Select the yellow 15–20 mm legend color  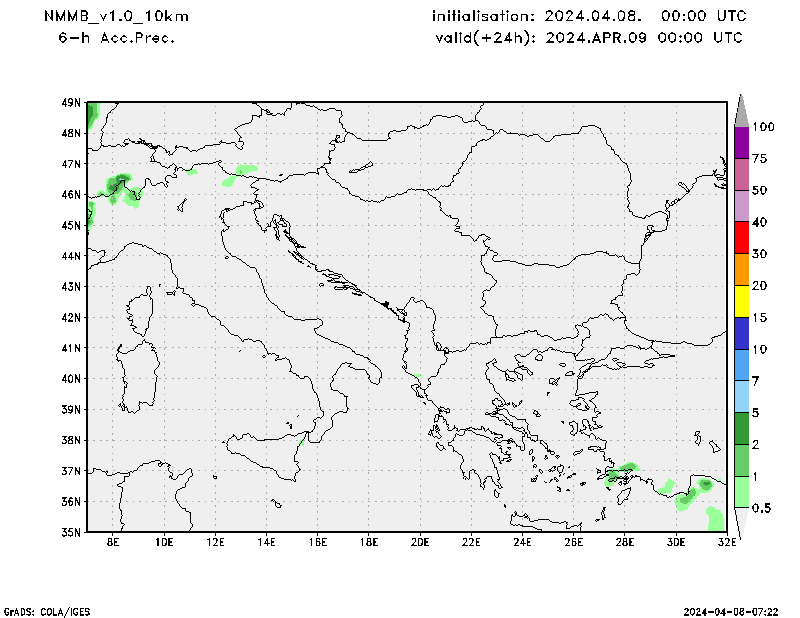click(x=741, y=301)
